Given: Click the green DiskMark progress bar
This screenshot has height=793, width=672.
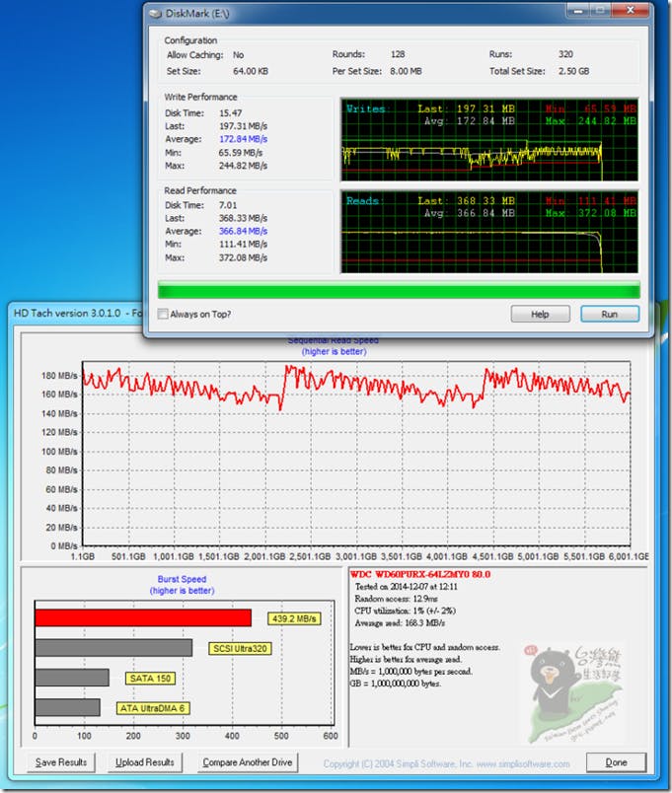Looking at the screenshot, I should (399, 289).
